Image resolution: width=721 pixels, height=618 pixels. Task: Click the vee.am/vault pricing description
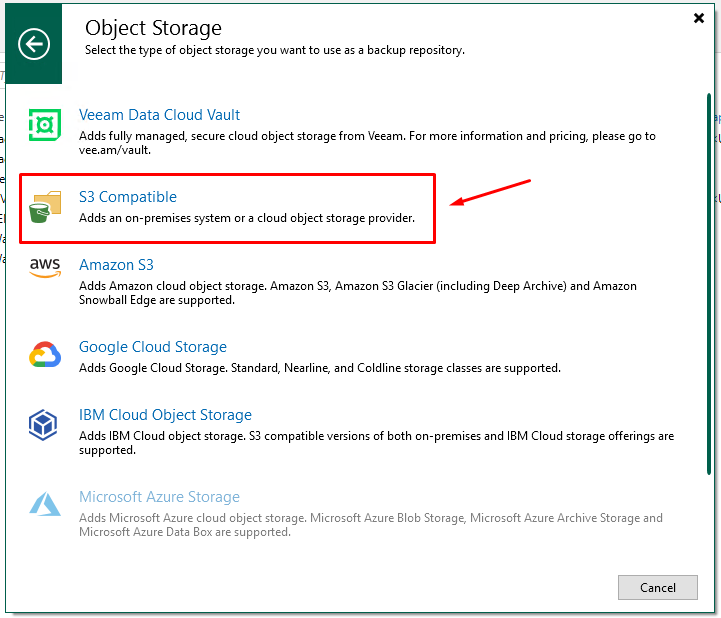pyautogui.click(x=367, y=143)
